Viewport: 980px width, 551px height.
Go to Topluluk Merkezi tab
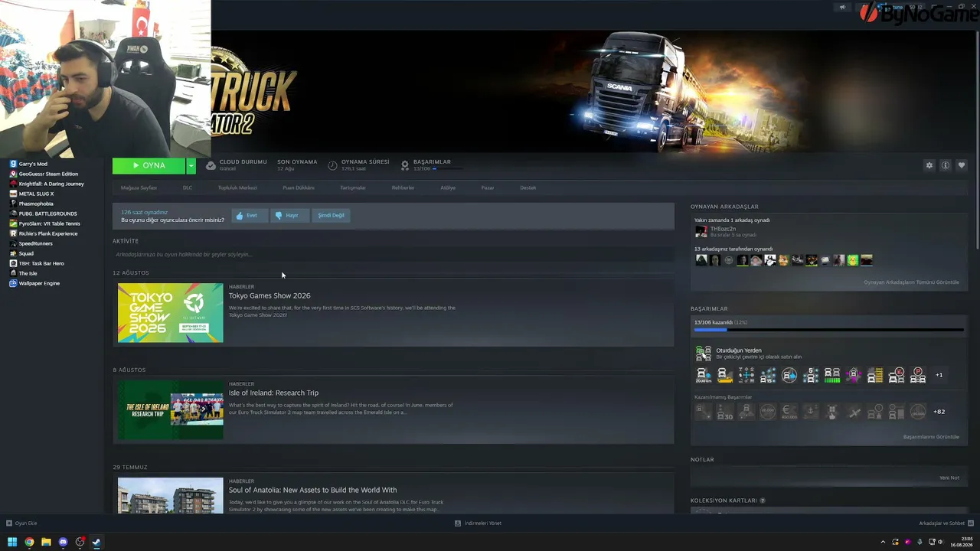point(237,187)
